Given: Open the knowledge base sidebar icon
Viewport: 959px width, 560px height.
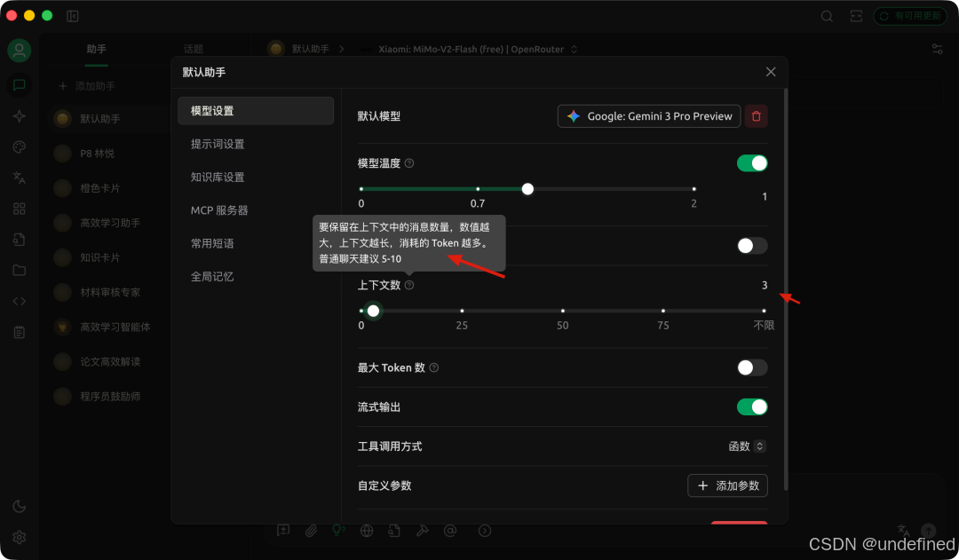Looking at the screenshot, I should tap(19, 240).
